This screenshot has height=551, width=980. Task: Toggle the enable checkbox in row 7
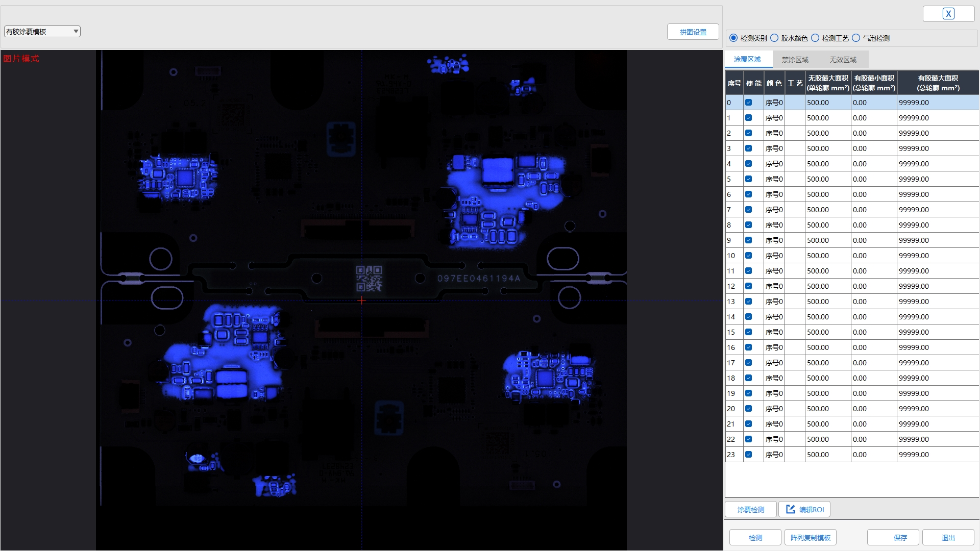pyautogui.click(x=748, y=210)
